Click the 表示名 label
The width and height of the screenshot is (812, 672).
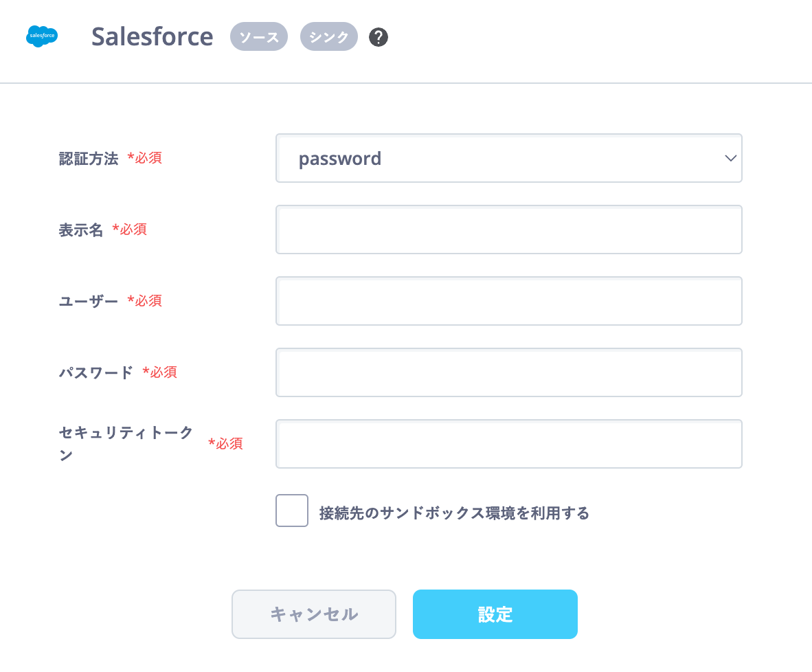coord(81,230)
